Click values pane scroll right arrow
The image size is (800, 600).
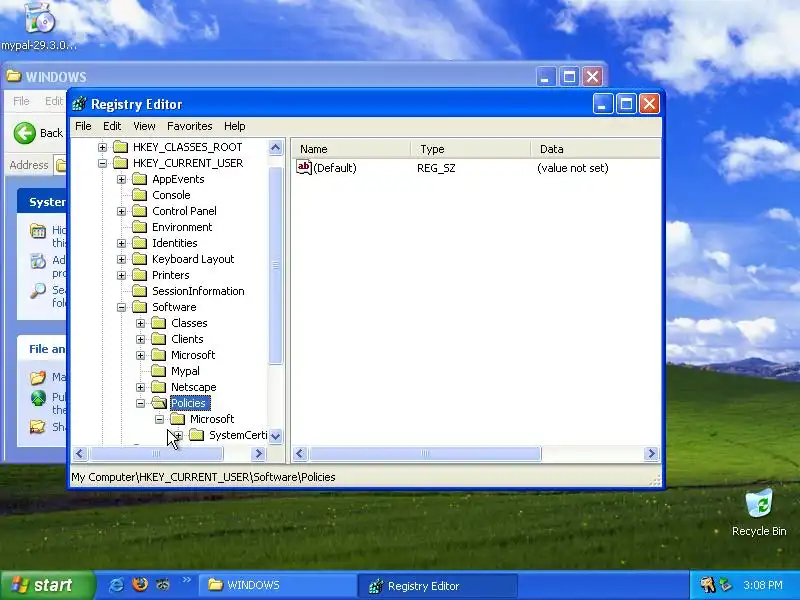pyautogui.click(x=651, y=453)
